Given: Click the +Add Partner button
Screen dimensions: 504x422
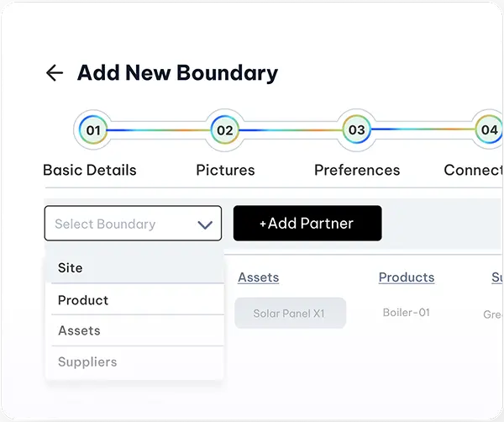Looking at the screenshot, I should coord(307,224).
